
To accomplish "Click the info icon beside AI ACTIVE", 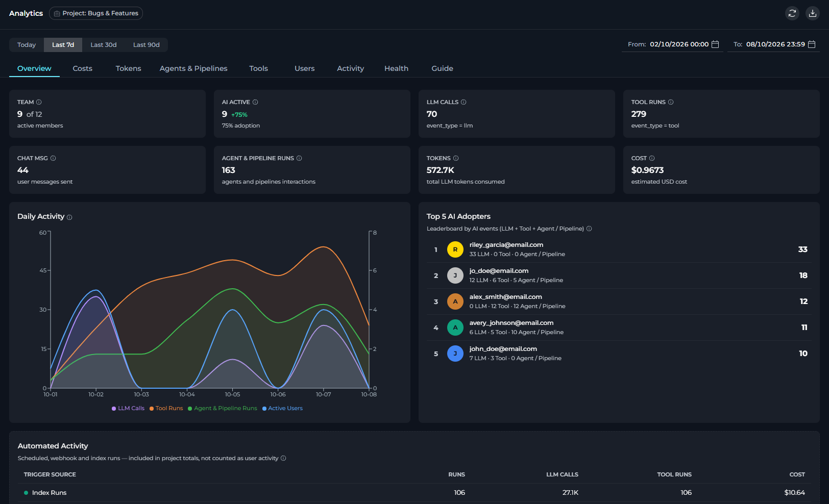I will [255, 102].
